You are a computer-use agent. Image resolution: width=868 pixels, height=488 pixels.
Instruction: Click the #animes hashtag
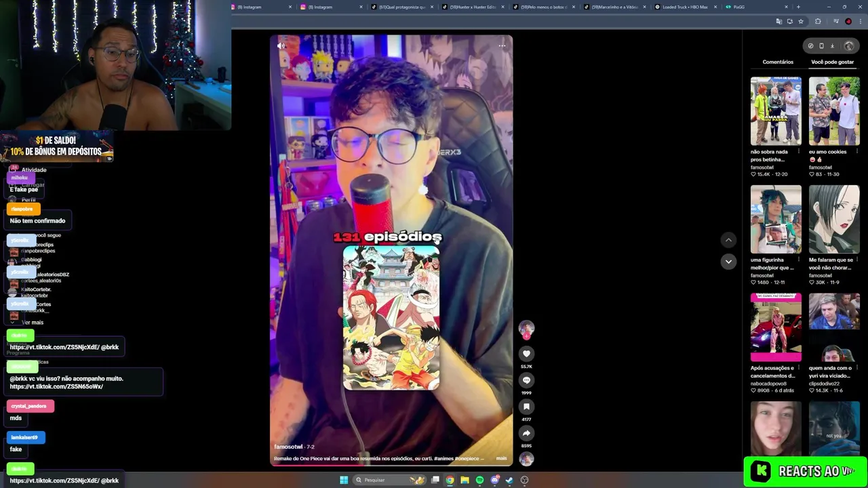[x=443, y=459]
